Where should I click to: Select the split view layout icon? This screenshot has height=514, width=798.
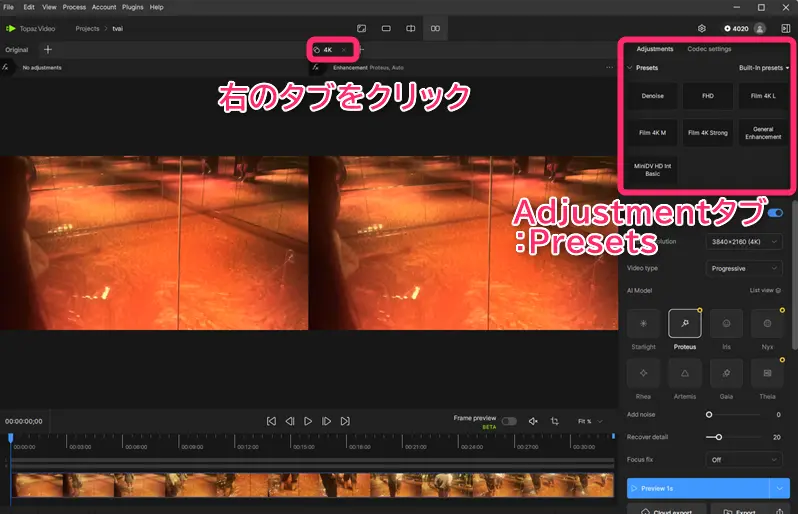(411, 28)
